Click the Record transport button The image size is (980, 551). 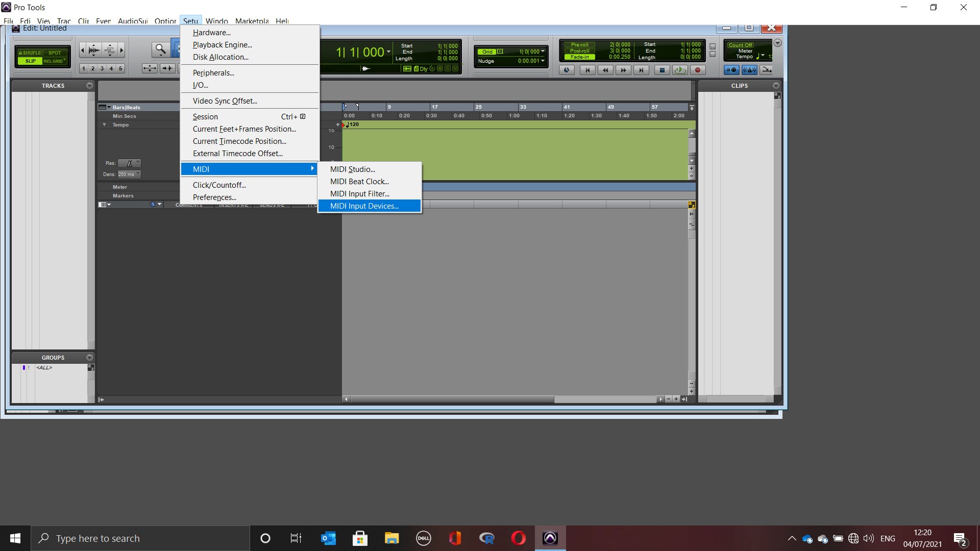point(698,70)
